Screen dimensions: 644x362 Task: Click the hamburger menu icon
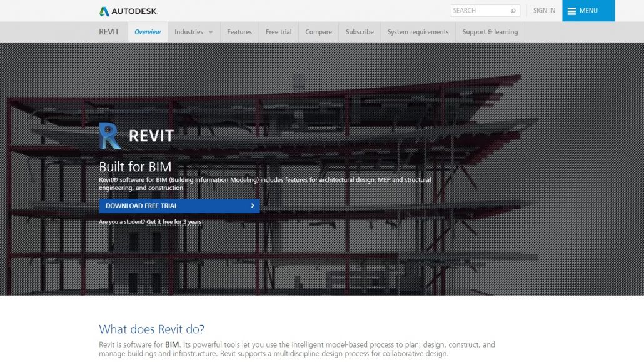[571, 11]
